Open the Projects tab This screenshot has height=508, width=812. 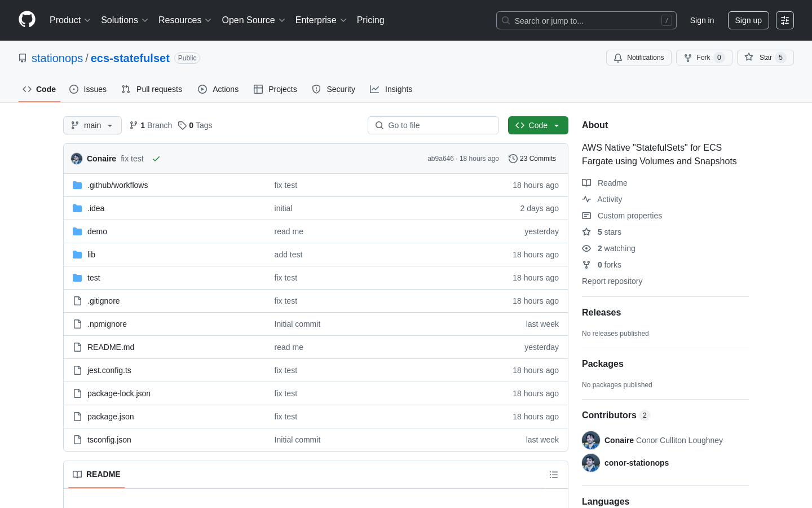tap(275, 89)
